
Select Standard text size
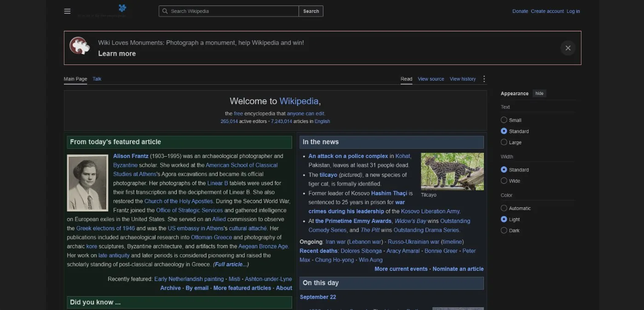pyautogui.click(x=504, y=131)
